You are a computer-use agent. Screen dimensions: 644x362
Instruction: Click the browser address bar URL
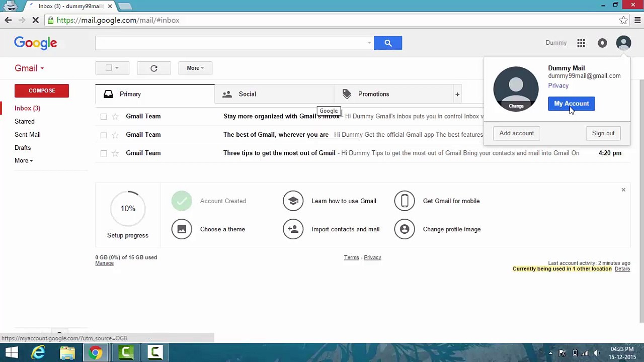click(x=118, y=20)
